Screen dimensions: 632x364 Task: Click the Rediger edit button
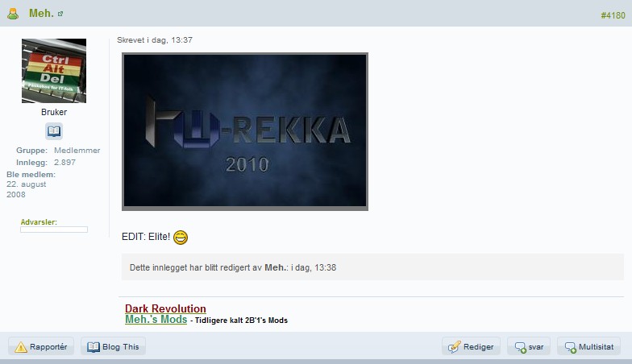pos(471,346)
